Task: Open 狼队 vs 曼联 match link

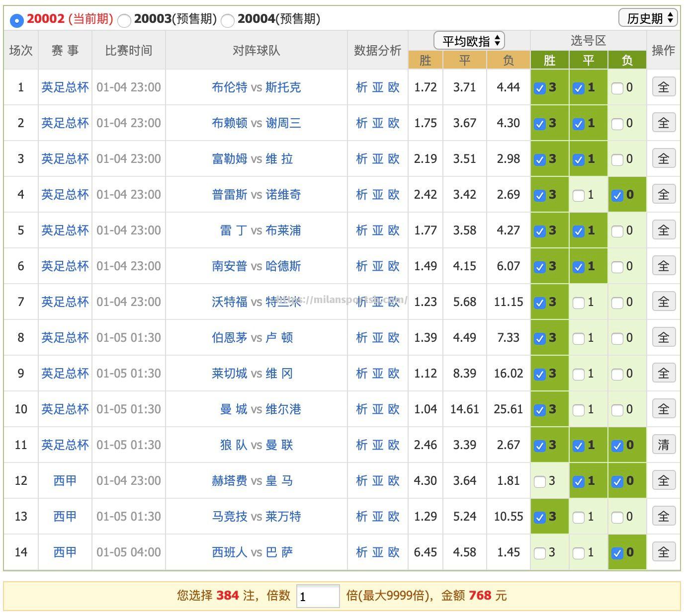Action: pyautogui.click(x=256, y=445)
